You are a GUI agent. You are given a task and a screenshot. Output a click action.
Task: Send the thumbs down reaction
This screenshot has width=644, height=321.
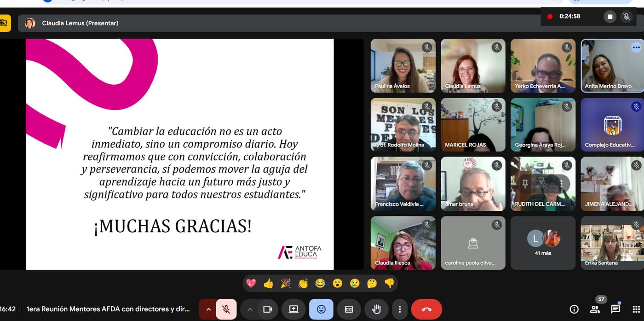point(389,283)
